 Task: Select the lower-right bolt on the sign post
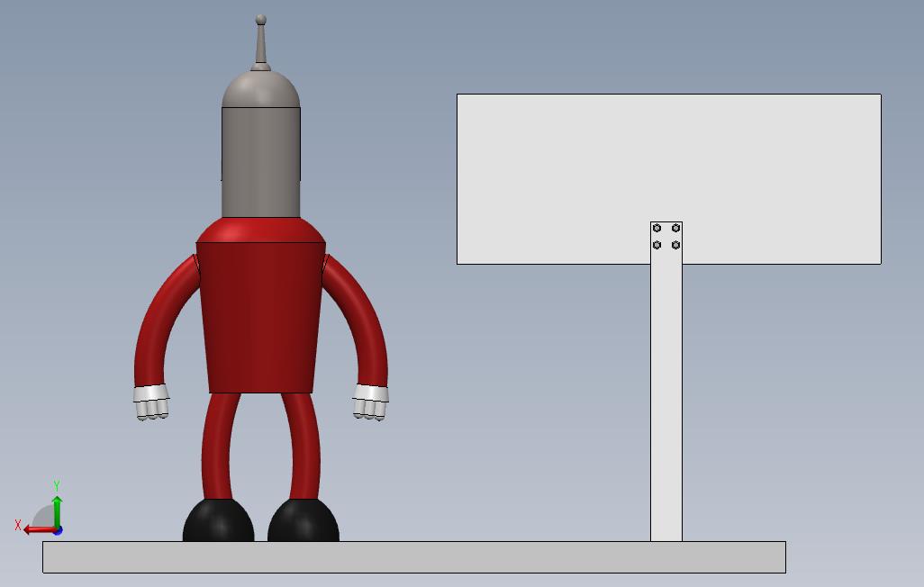(x=676, y=245)
